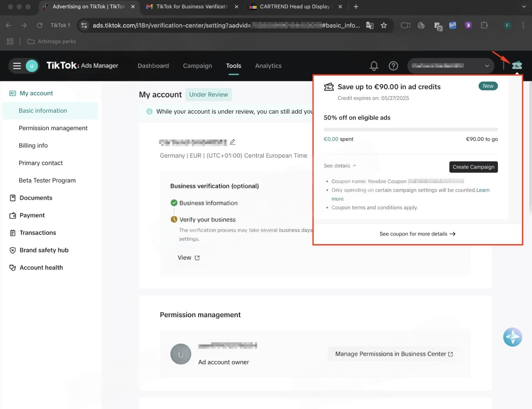
Task: Open Documents in sidebar
Action: pyautogui.click(x=36, y=198)
